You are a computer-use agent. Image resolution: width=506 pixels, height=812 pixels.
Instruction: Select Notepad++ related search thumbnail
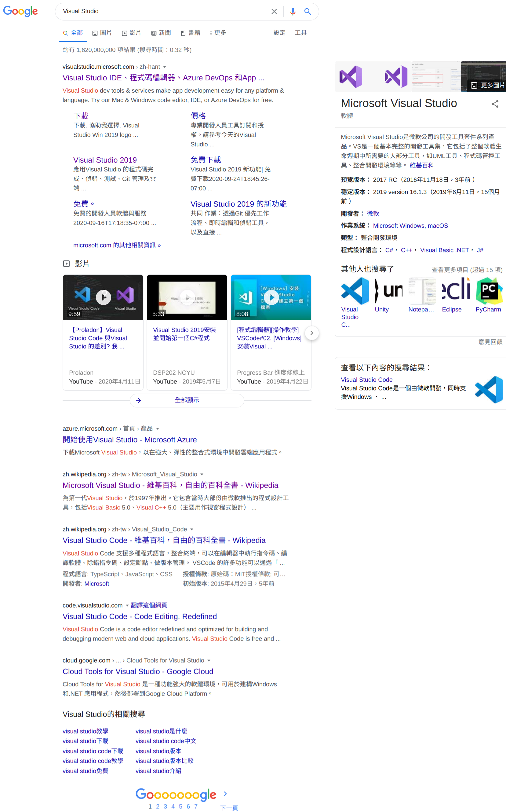422,291
